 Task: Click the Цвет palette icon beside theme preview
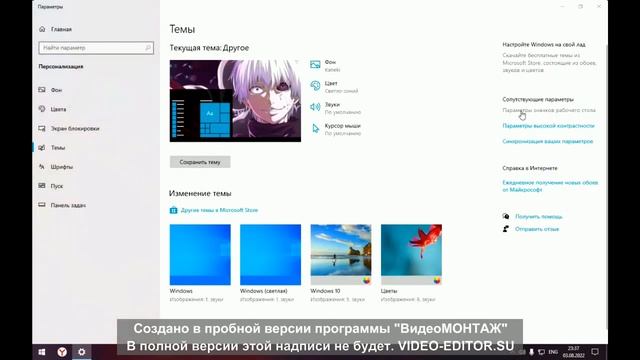pos(315,86)
